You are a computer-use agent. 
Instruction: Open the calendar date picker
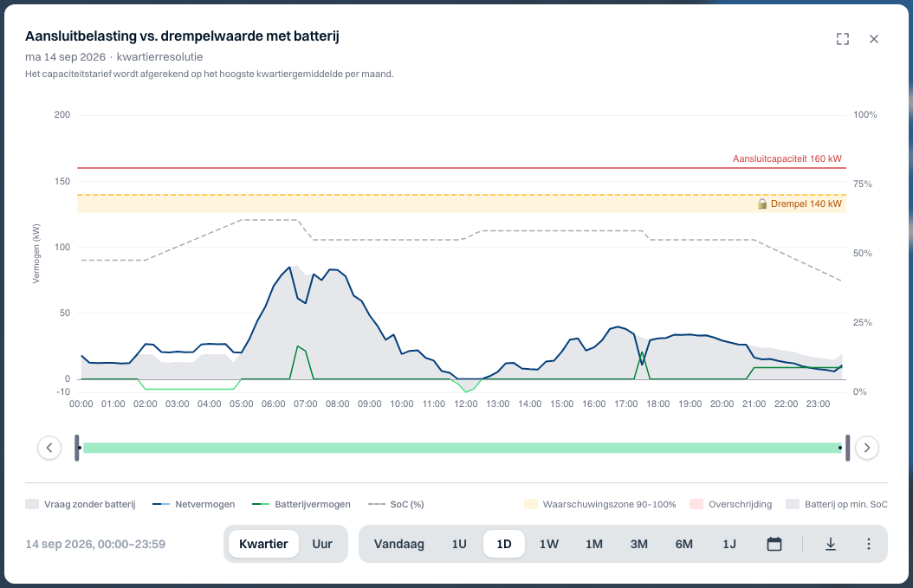[774, 544]
